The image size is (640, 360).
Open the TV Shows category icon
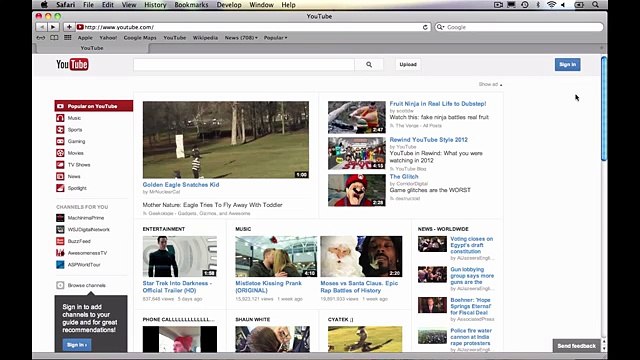pos(60,164)
